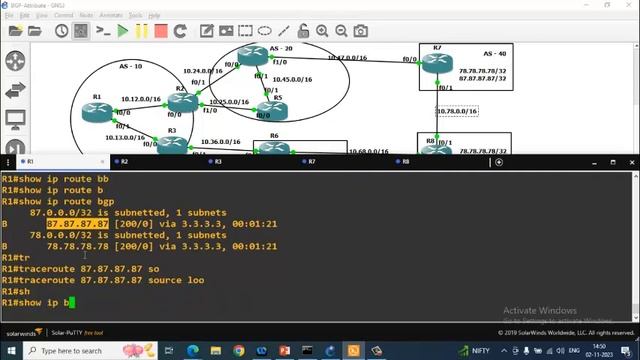Click the Type here to search box
The height and width of the screenshot is (360, 640).
click(91, 351)
